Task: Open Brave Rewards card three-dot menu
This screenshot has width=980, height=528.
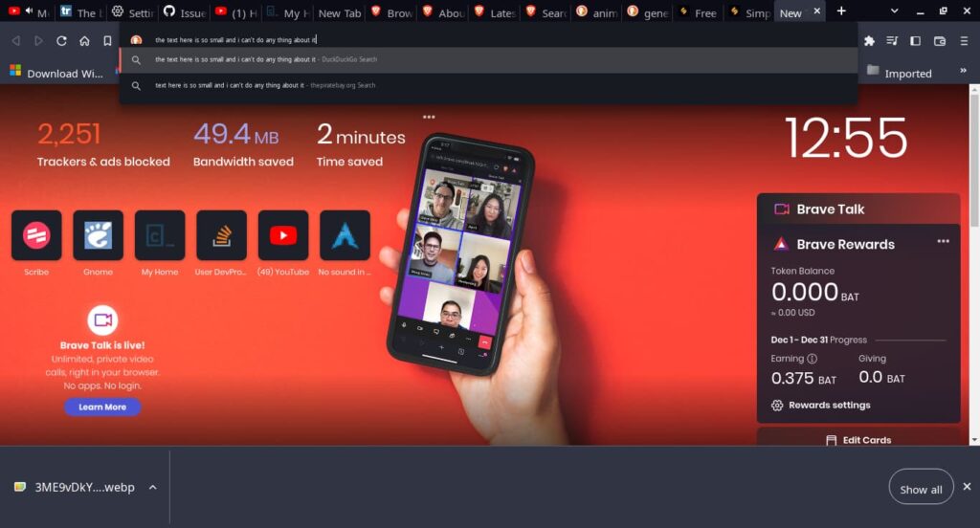Action: pyautogui.click(x=943, y=241)
